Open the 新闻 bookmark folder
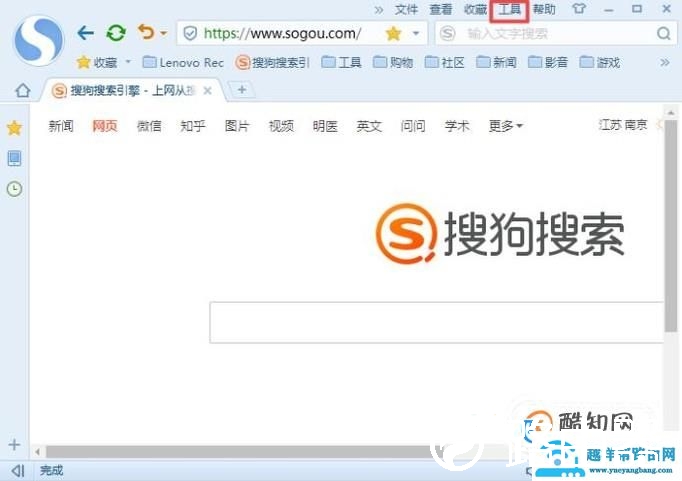This screenshot has height=481, width=682. (x=496, y=63)
